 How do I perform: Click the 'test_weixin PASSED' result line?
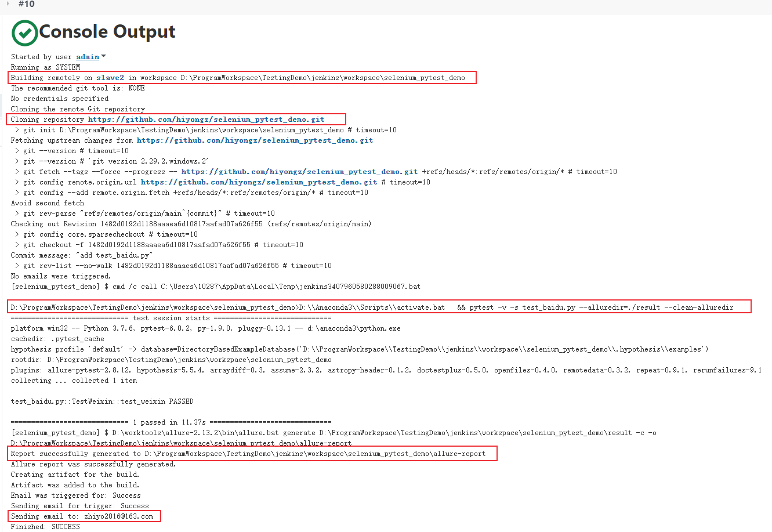pyautogui.click(x=102, y=401)
